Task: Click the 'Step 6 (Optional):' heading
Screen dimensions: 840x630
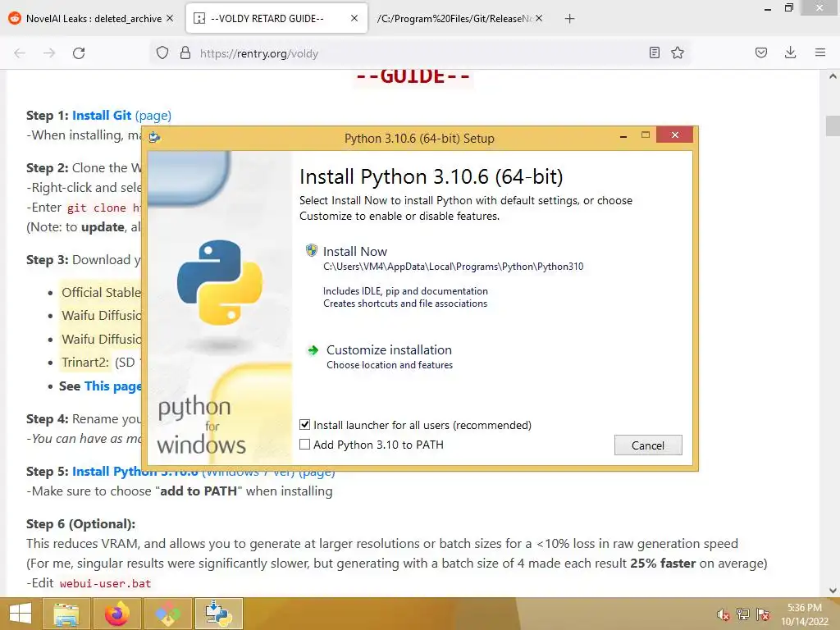Action: (81, 524)
